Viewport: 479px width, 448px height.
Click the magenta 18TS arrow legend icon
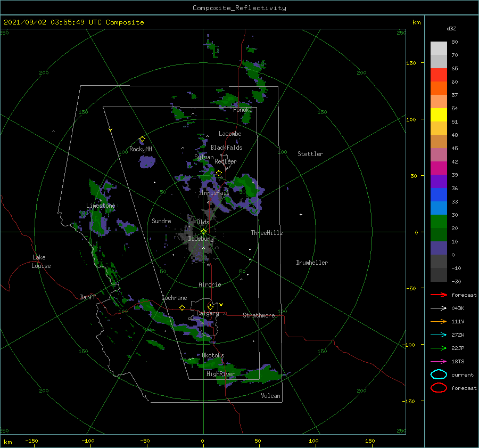point(439,362)
